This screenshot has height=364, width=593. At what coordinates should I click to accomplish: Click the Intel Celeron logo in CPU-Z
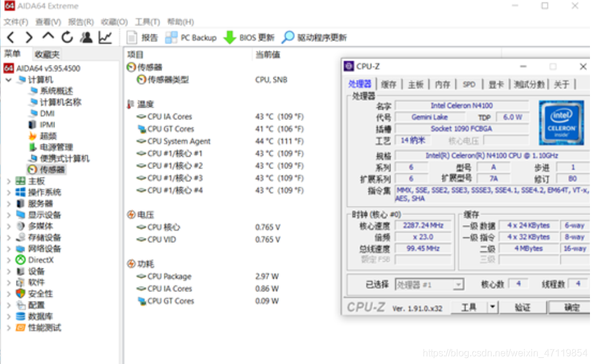tap(561, 123)
